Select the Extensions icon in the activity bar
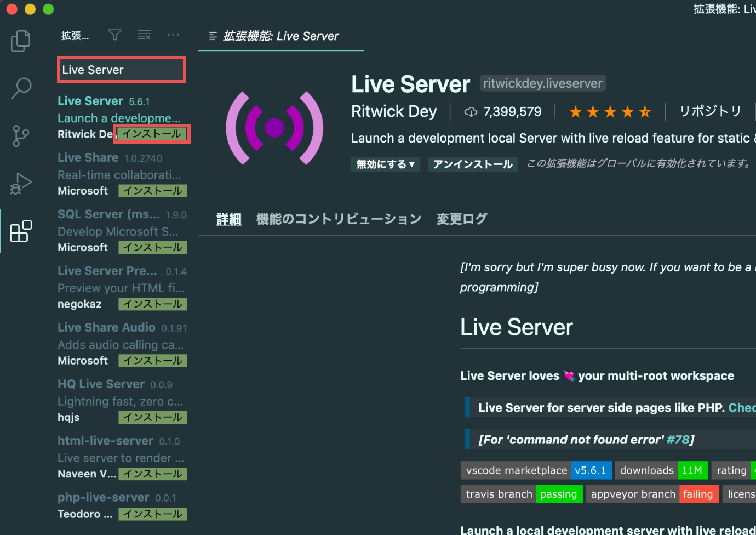The height and width of the screenshot is (535, 756). (20, 231)
